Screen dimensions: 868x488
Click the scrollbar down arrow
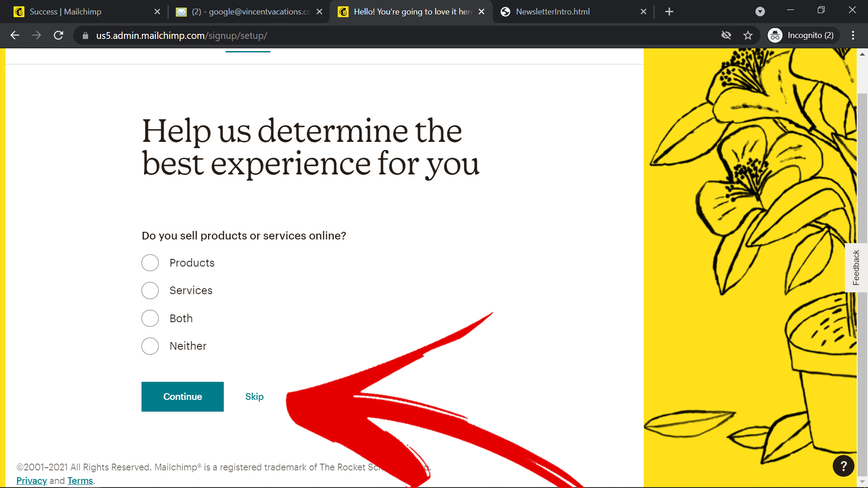point(862,482)
